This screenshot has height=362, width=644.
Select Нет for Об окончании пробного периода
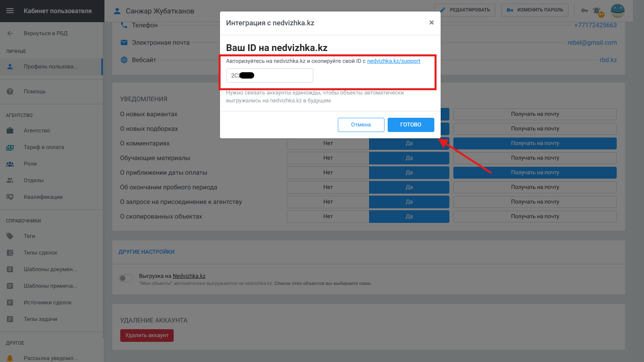click(328, 187)
